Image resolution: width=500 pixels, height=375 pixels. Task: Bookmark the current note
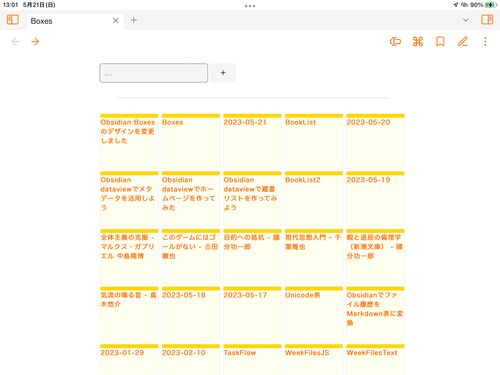tap(440, 42)
